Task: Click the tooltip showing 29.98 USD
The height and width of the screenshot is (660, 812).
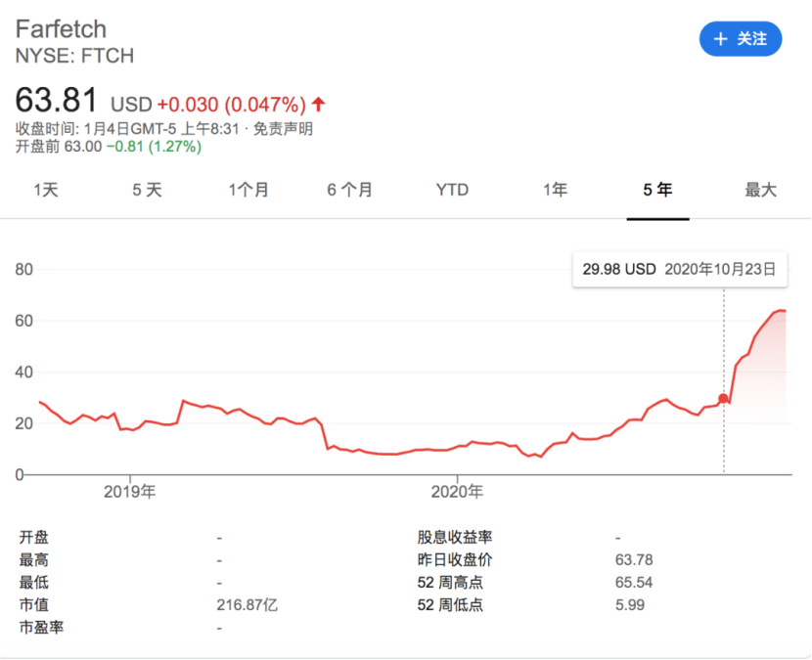Action: (679, 269)
